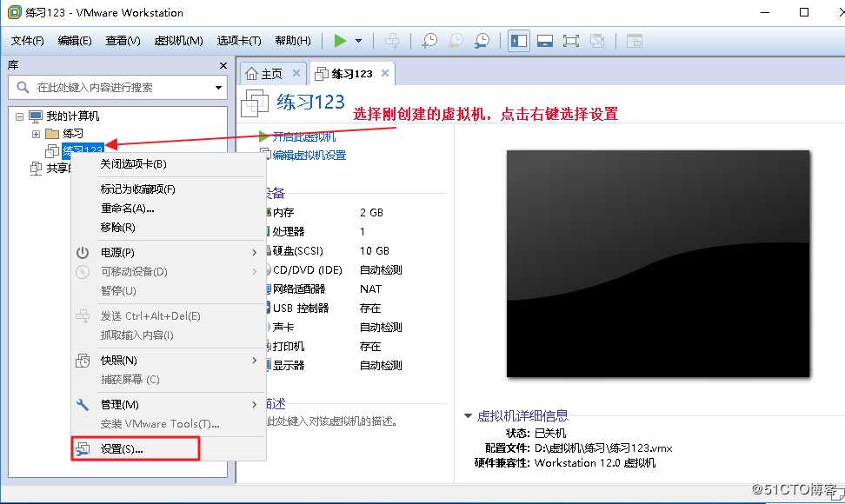Select the 练习 folder in library
The width and height of the screenshot is (845, 504).
tap(73, 134)
